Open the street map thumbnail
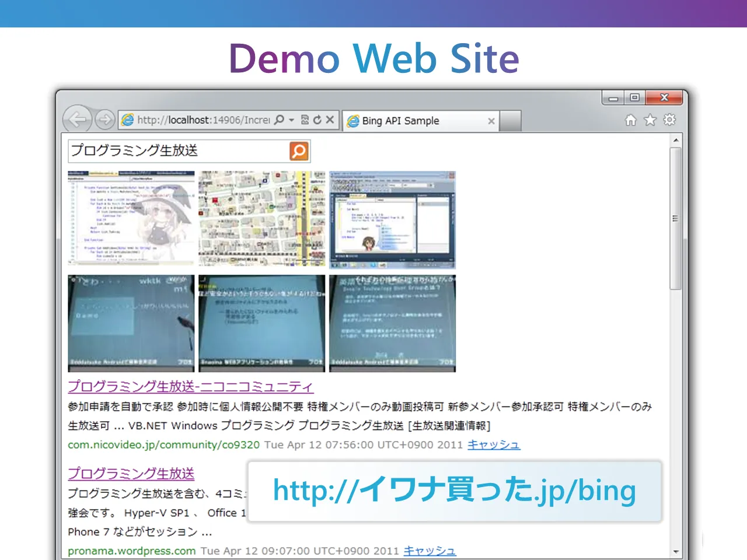Viewport: 747px width, 560px height. (262, 219)
